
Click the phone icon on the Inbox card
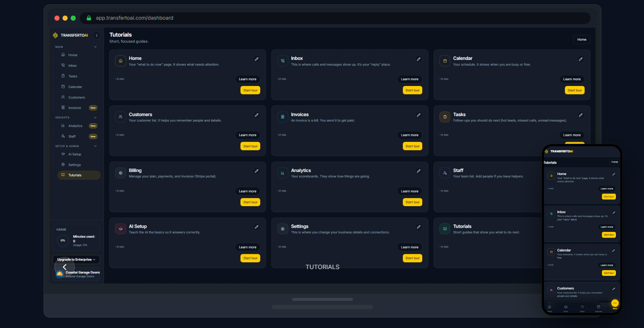[283, 61]
